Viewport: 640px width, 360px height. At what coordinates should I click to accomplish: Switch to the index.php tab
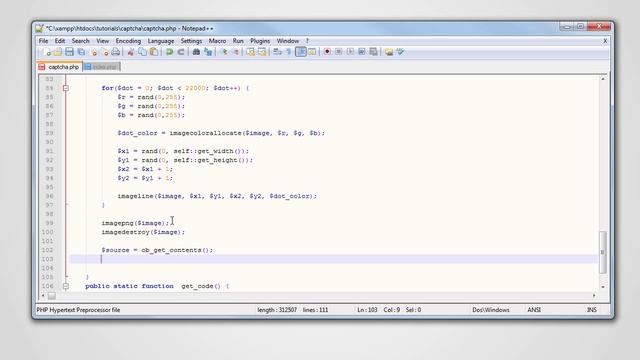click(102, 67)
